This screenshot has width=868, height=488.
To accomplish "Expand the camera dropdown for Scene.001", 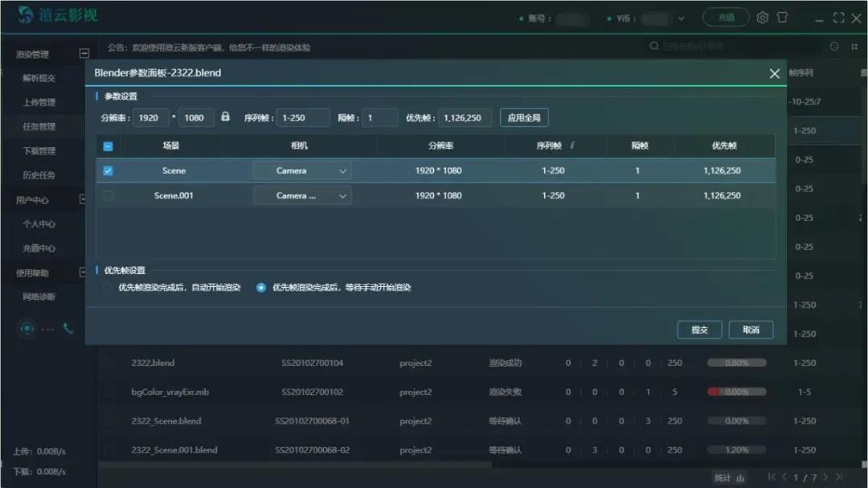I will click(302, 195).
